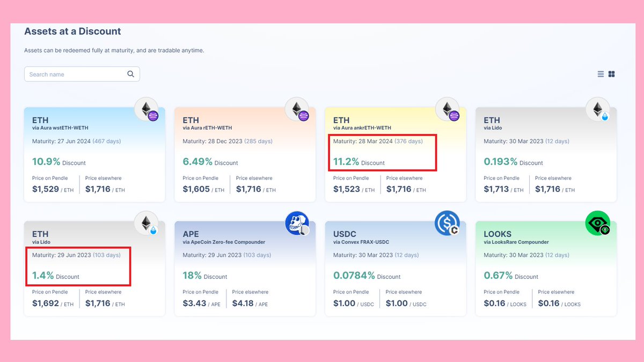Click the $1,713 / ETH Pendle price
The height and width of the screenshot is (362, 644).
click(503, 189)
